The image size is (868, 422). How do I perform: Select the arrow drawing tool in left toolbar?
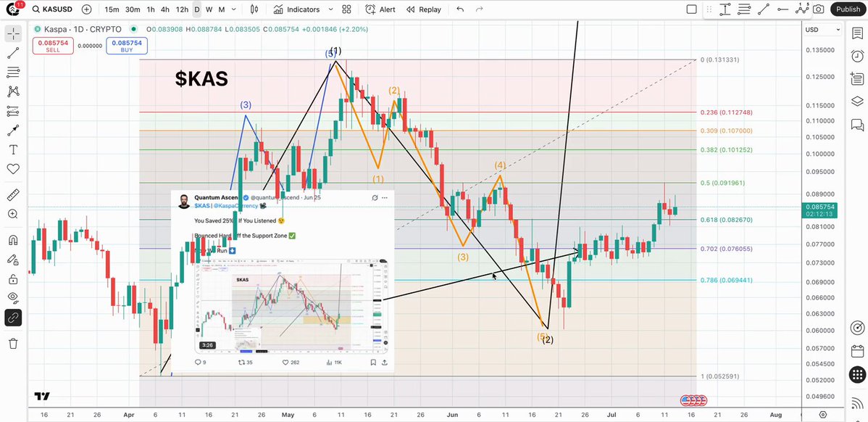pos(13,130)
